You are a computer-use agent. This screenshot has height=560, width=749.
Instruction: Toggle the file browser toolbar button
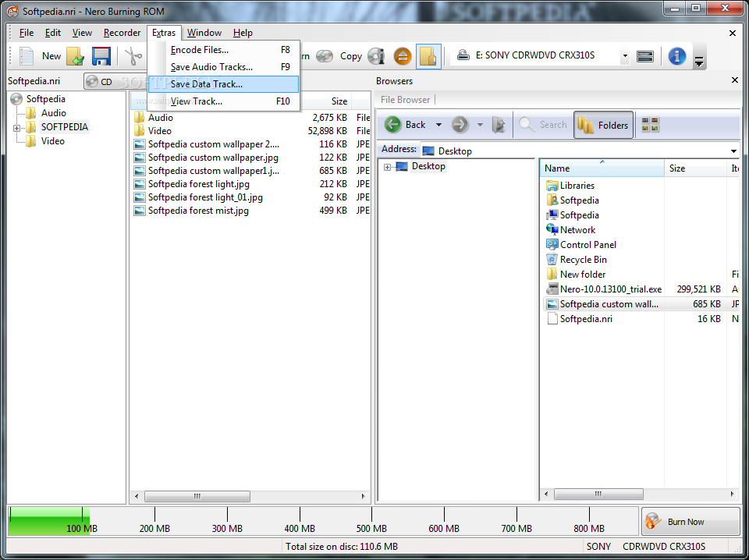(x=428, y=56)
